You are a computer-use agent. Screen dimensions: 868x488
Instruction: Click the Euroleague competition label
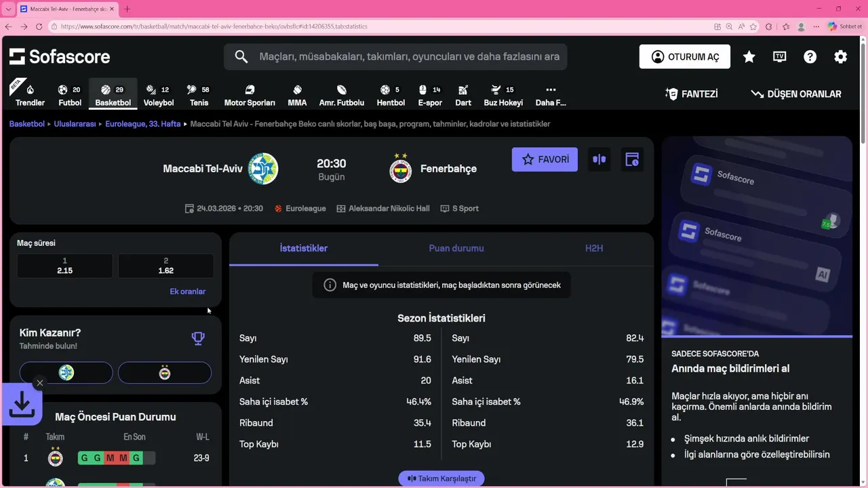[300, 209]
